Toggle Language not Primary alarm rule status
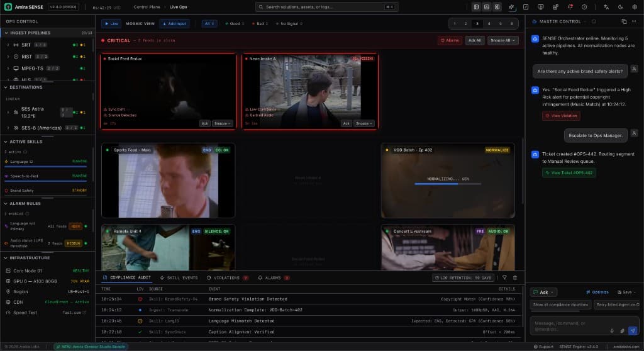Screen dimensions: 644x351 tap(86, 226)
